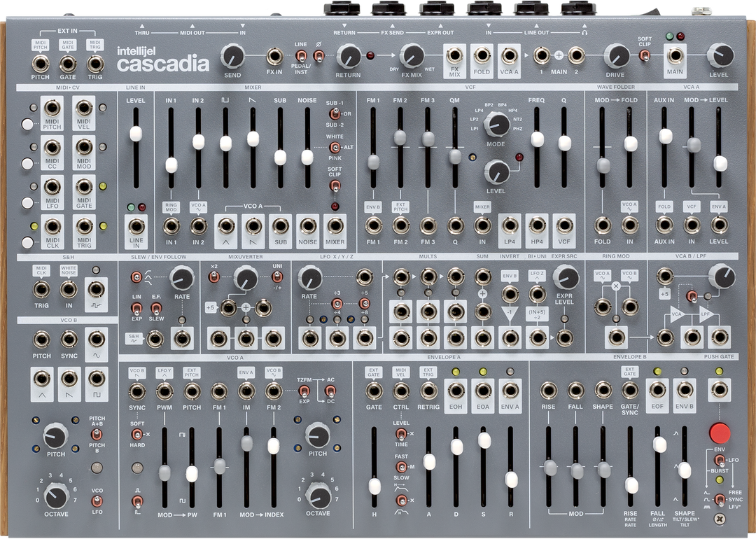Click the mixer SUB slider cap
The width and height of the screenshot is (756, 539).
coord(280,157)
